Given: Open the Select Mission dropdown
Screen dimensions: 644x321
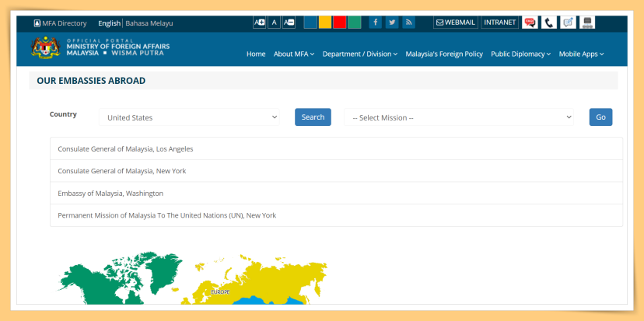Looking at the screenshot, I should [459, 117].
